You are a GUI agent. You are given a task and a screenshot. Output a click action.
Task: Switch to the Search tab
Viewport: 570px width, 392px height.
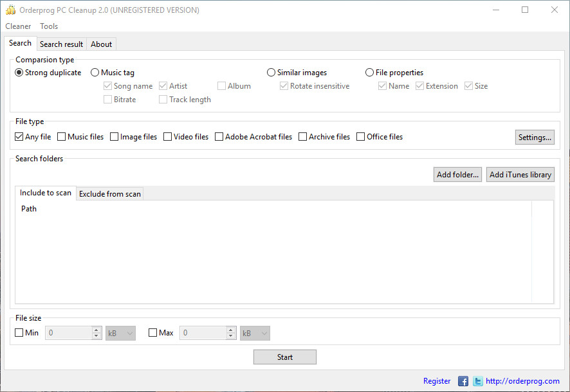[x=21, y=43]
